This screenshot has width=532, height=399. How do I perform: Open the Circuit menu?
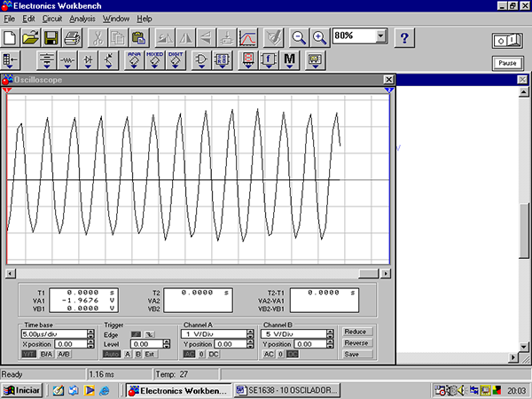52,19
